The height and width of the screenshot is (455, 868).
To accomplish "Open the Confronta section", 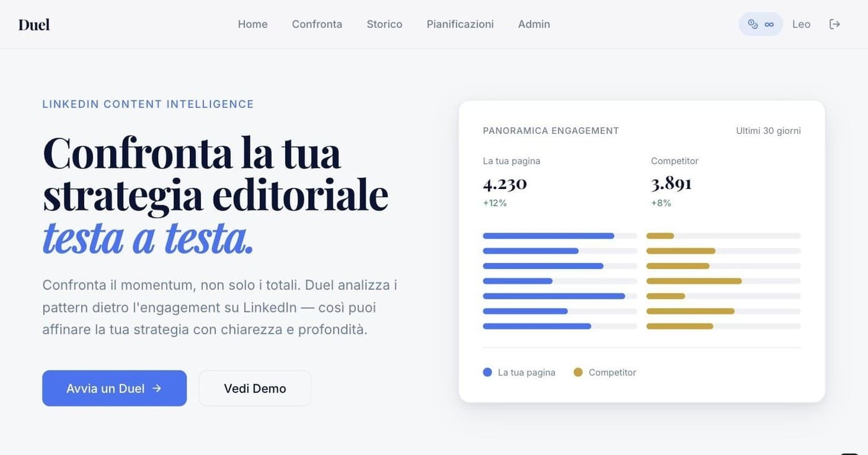I will (317, 24).
